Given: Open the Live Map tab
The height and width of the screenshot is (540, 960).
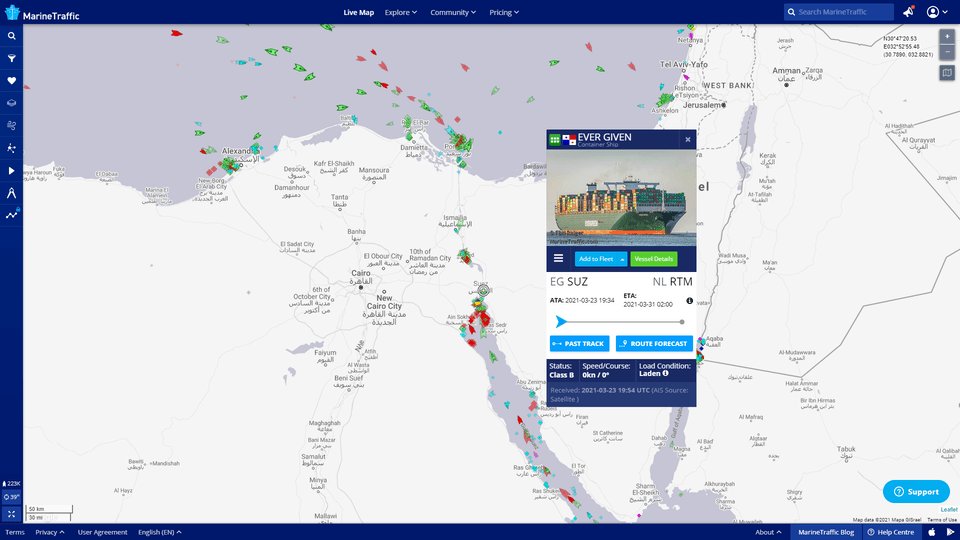Looking at the screenshot, I should click(x=358, y=12).
